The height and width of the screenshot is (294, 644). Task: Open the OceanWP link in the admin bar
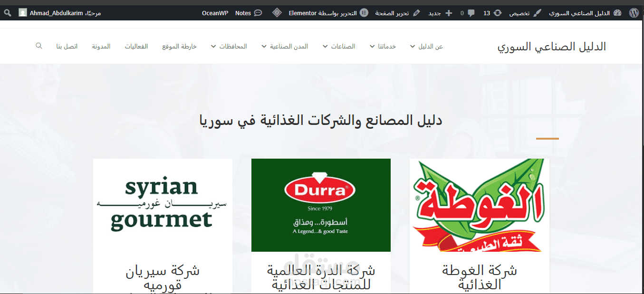[x=215, y=12]
